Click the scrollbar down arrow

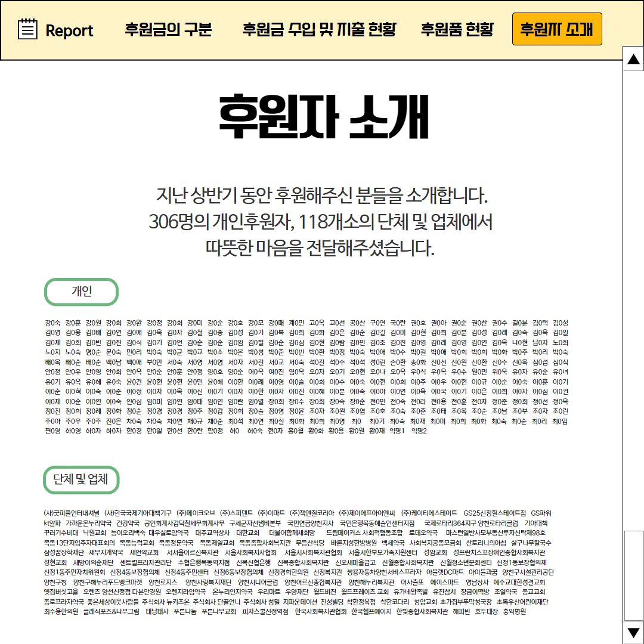point(633,632)
